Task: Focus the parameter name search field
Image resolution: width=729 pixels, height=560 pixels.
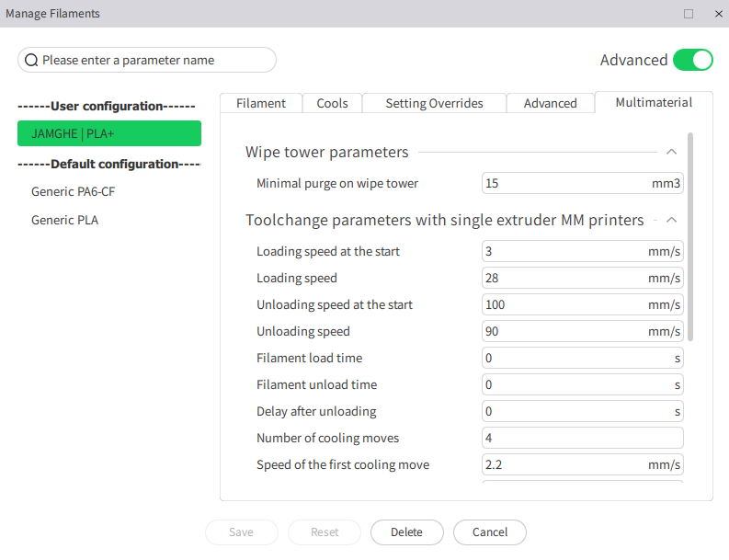Action: click(147, 60)
